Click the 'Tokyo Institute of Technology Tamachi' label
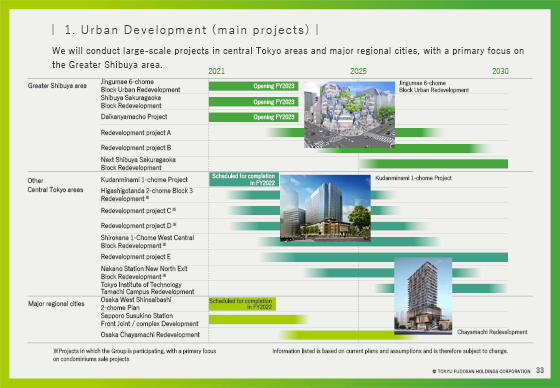560x388 pixels. coord(147,288)
